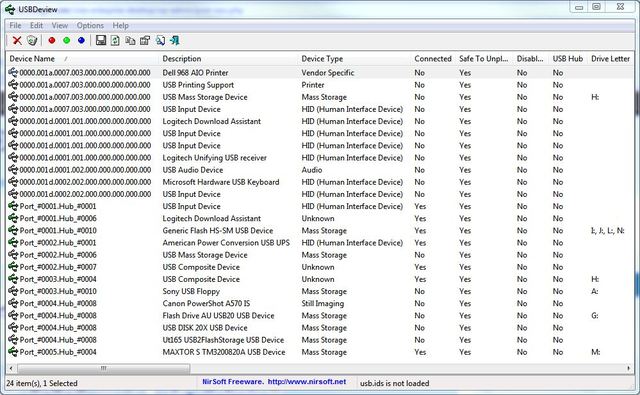Image resolution: width=640 pixels, height=395 pixels.
Task: Select the Generic Flash HS-SM USB Device entry
Action: pos(218,231)
